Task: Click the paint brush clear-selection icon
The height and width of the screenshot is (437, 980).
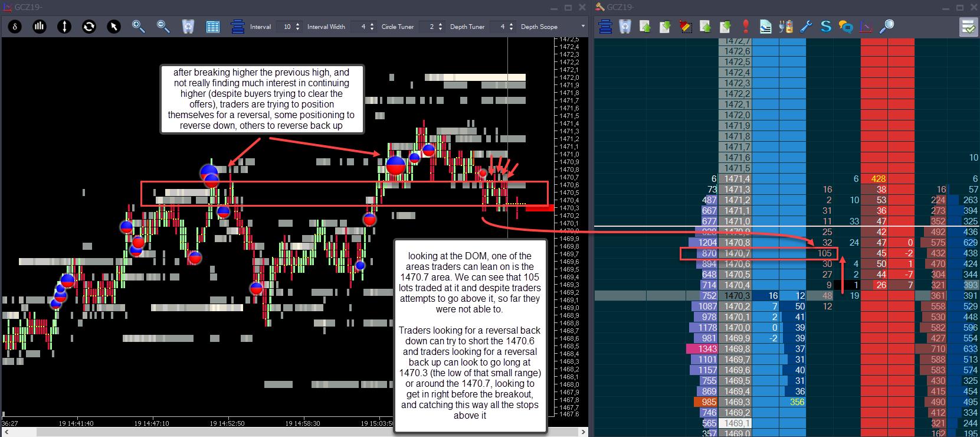Action: (x=686, y=27)
